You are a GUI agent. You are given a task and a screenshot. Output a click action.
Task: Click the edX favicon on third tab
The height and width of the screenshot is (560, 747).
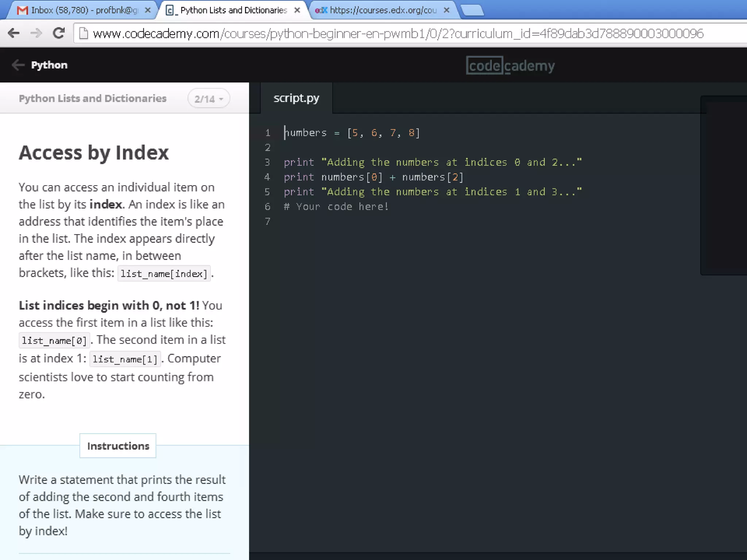(x=321, y=10)
